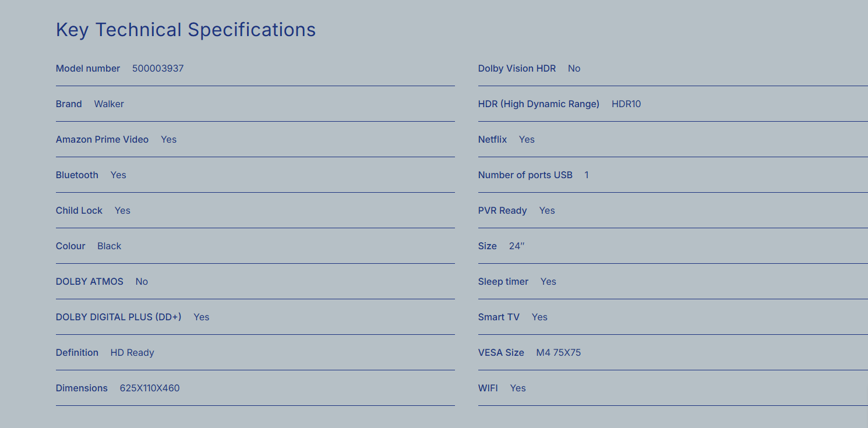
Task: Click the VESA Size value M4 75X75
Action: tap(559, 353)
